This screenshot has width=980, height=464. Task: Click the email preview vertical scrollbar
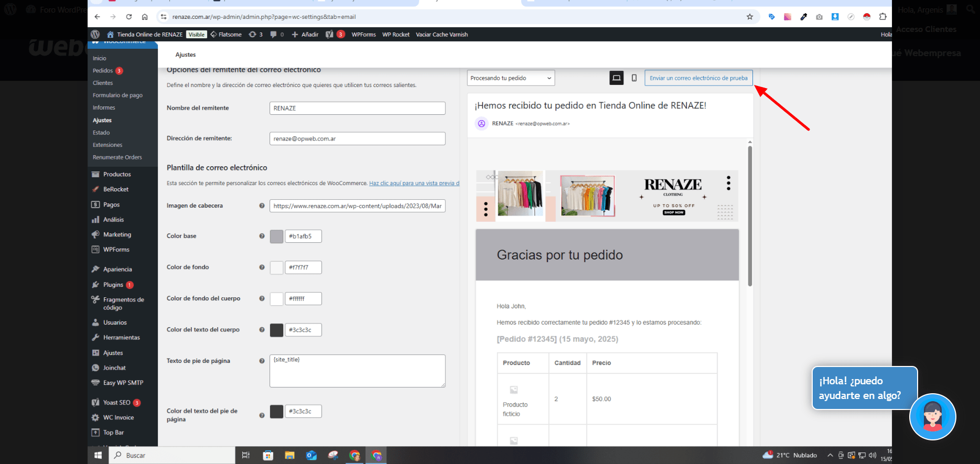[750, 215]
